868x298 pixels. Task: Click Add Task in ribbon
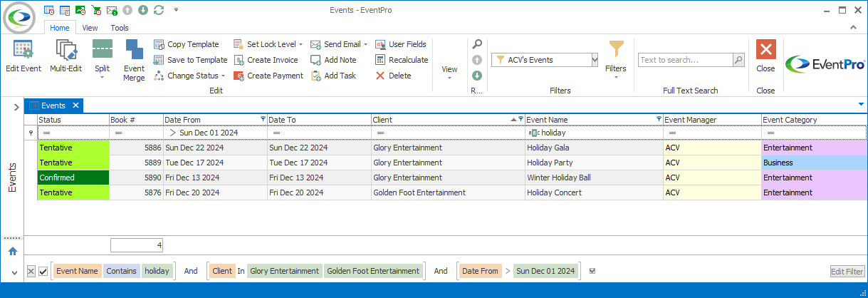(333, 76)
